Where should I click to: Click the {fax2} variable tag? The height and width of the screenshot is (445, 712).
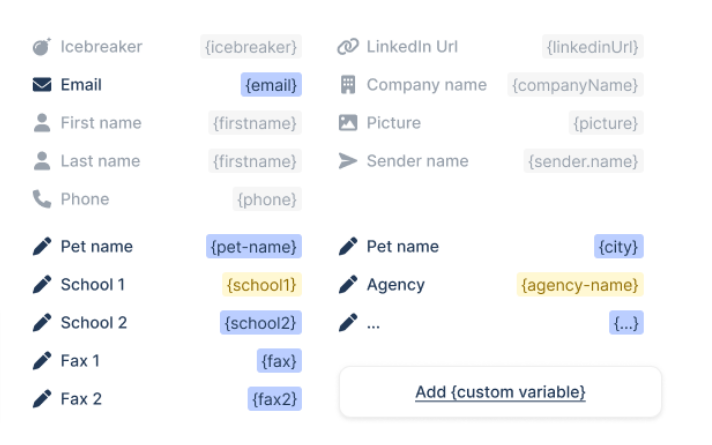click(x=275, y=399)
